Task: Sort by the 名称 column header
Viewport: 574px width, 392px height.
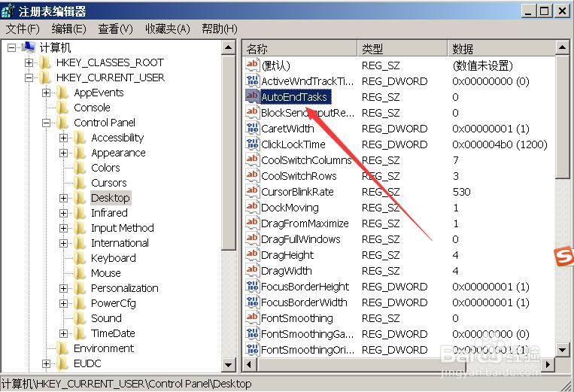Action: [x=299, y=48]
